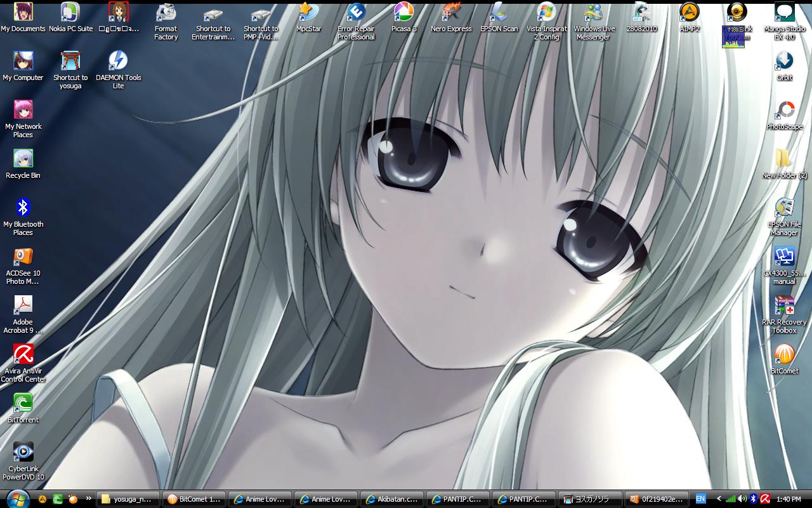Launch Nokia PC Suite shortcut

tap(70, 17)
